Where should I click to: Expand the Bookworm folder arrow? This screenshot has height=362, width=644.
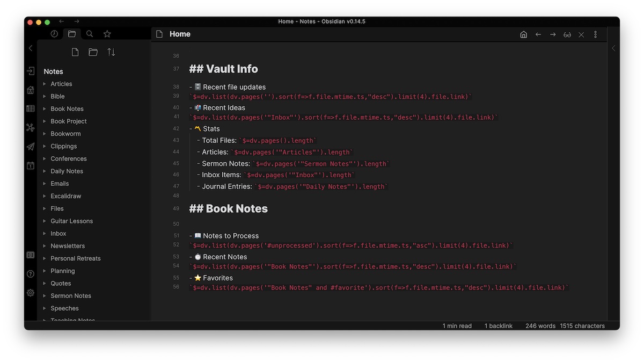(x=45, y=134)
